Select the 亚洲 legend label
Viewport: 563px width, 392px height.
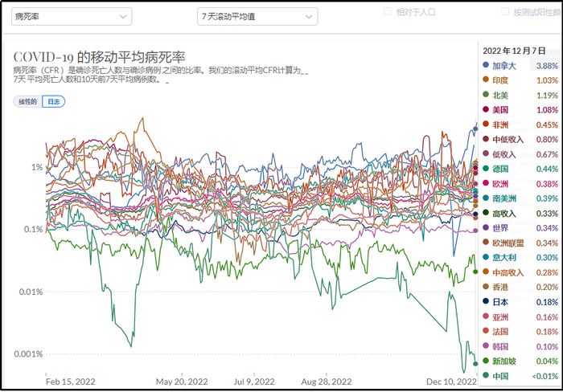(500, 317)
